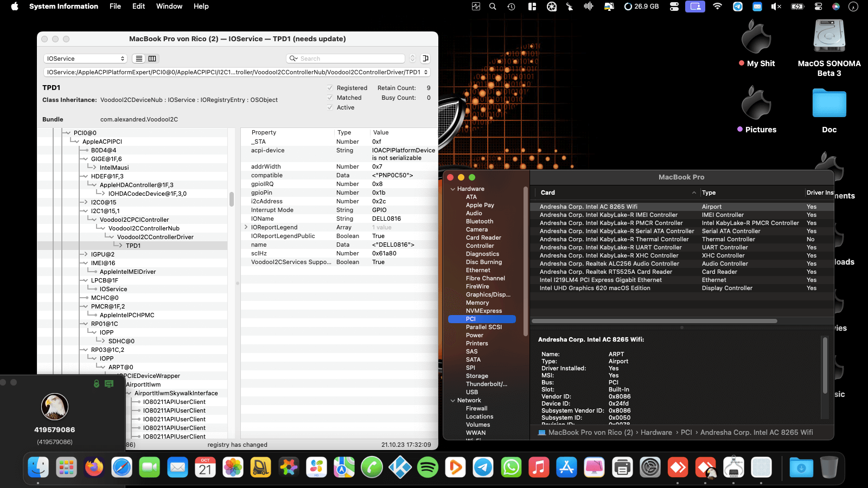868x488 pixels.
Task: Click PCI in the bottom path bar
Action: point(686,433)
